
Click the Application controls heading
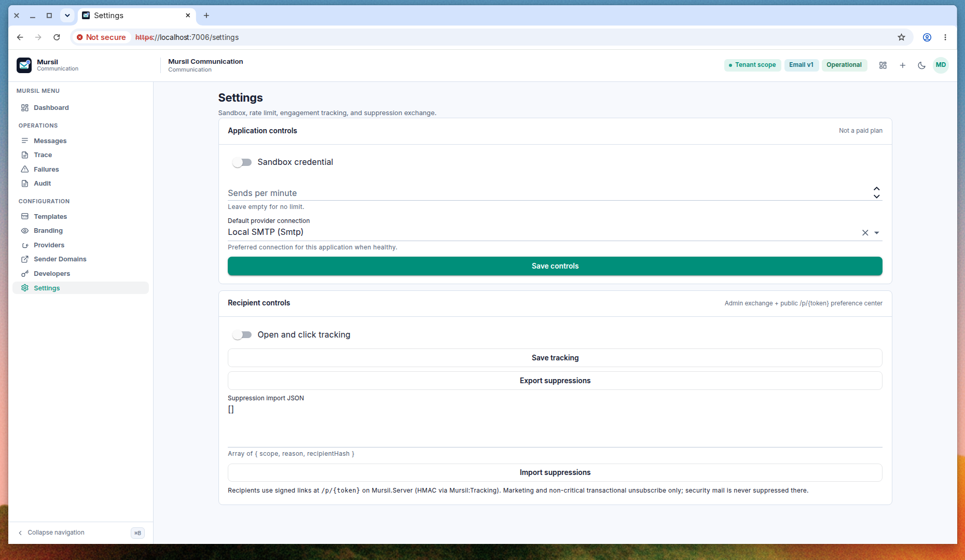(263, 131)
